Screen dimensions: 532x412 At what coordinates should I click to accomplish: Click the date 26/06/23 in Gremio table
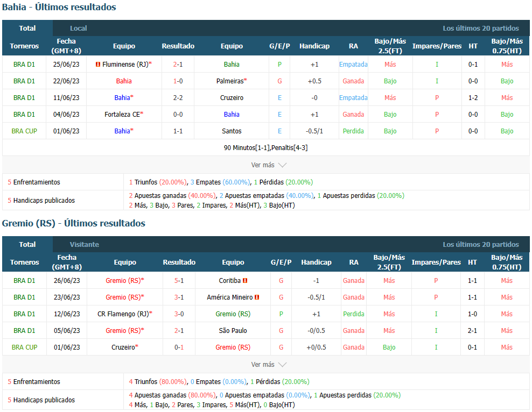[67, 281]
